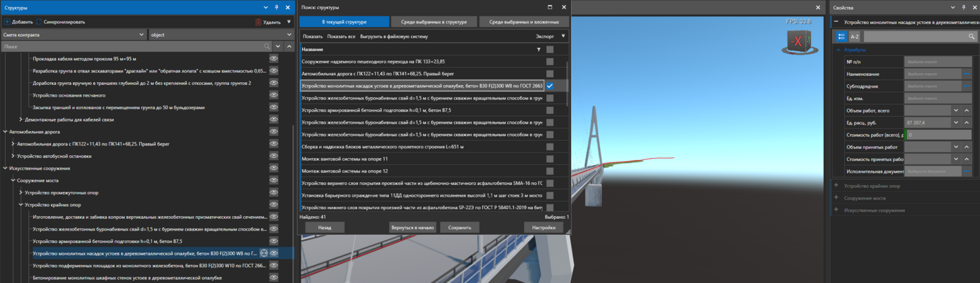Switch to Среди выбранных в структуре tab
Screen dimensions: 980x283
pyautogui.click(x=434, y=22)
